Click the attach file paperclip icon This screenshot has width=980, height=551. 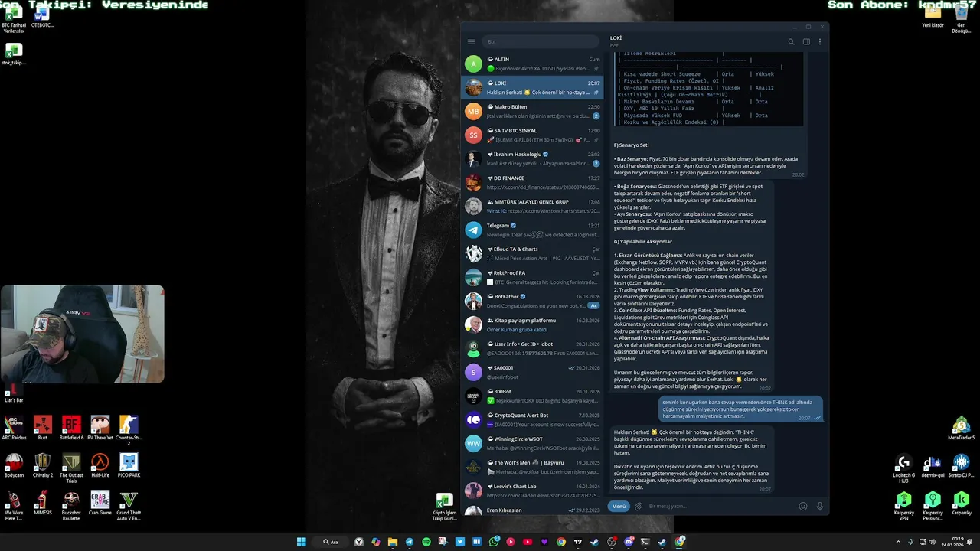(639, 506)
